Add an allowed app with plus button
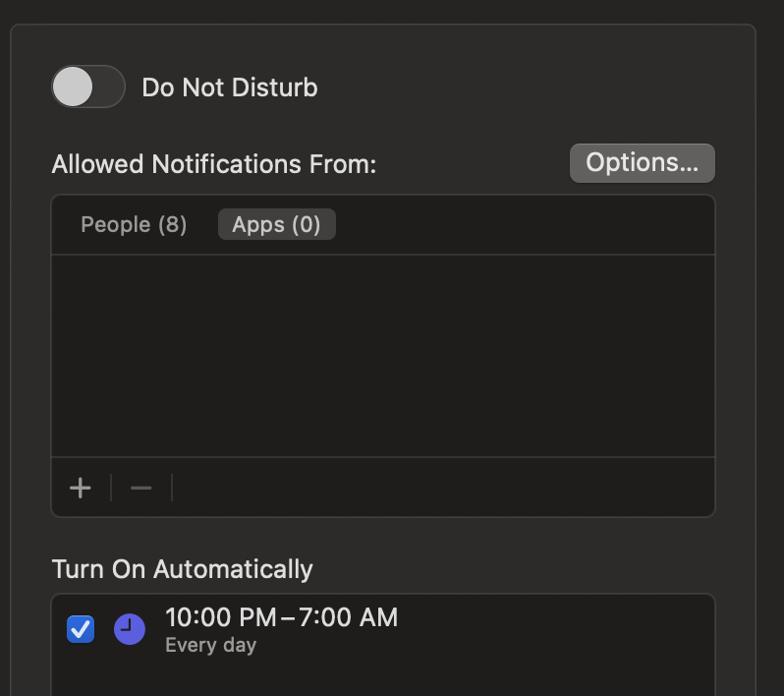The width and height of the screenshot is (784, 696). tap(81, 488)
